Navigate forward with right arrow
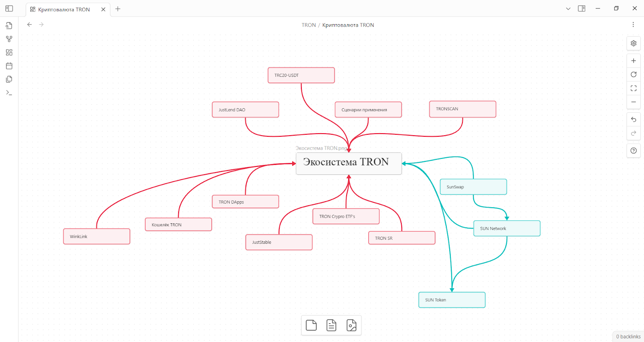 pos(41,25)
